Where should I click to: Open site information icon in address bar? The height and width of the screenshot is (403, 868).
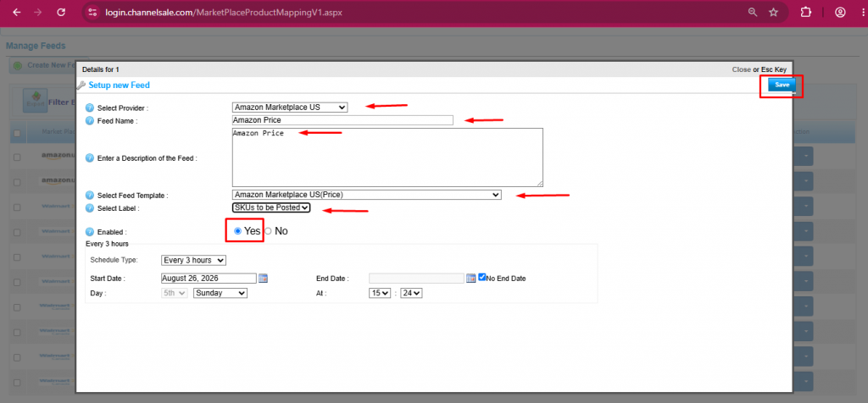tap(92, 12)
